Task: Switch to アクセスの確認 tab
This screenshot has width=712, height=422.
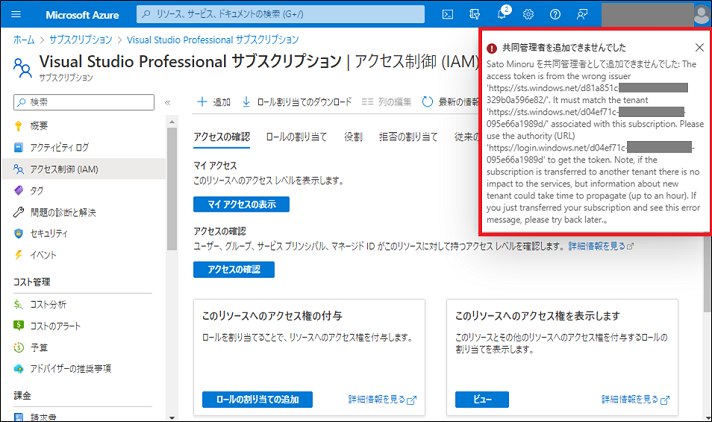Action: tap(222, 137)
